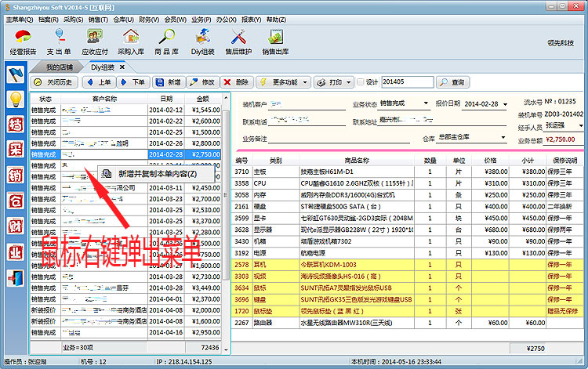Open the 财务(V) menu
This screenshot has width=588, height=369.
coord(149,20)
